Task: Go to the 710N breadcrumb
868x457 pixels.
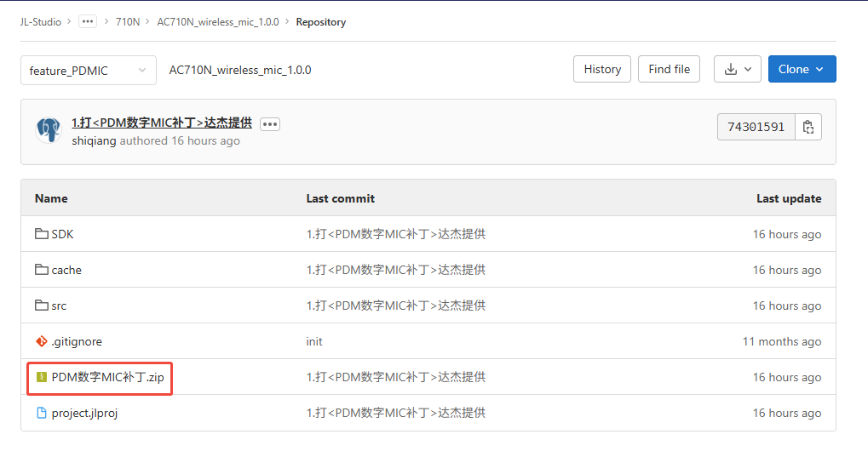Action: (127, 22)
